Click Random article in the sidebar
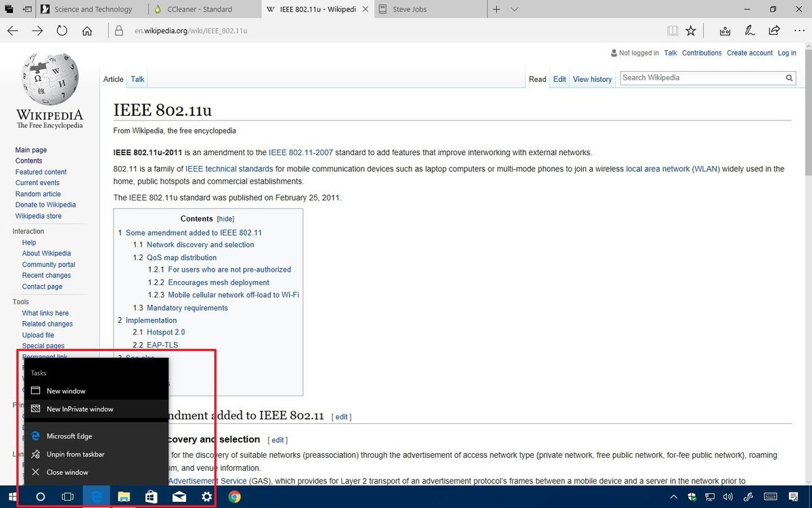Viewport: 812px width, 508px height. [x=38, y=194]
